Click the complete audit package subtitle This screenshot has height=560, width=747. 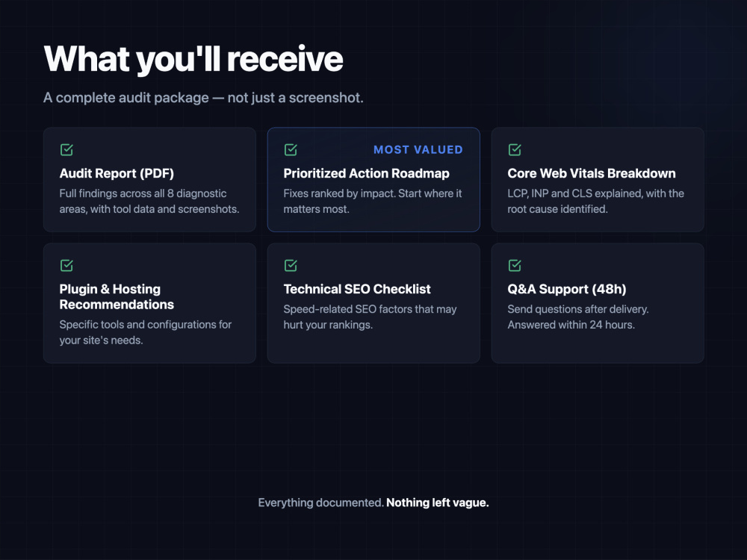203,98
